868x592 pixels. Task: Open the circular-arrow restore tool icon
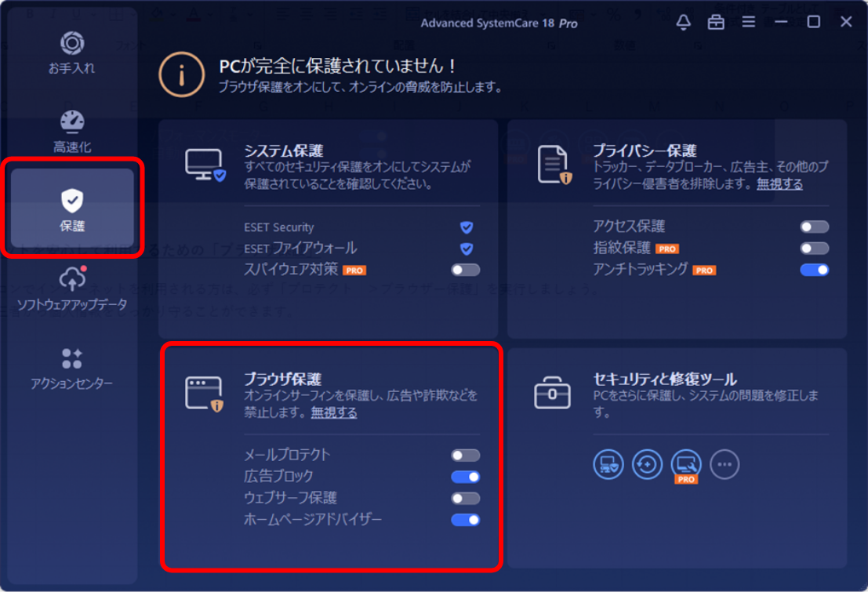647,465
